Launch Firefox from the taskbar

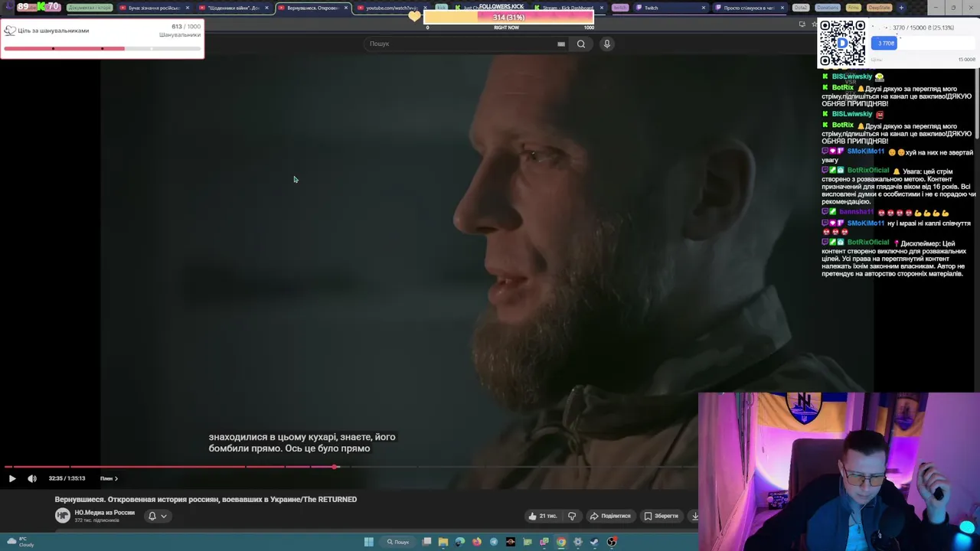pyautogui.click(x=477, y=542)
